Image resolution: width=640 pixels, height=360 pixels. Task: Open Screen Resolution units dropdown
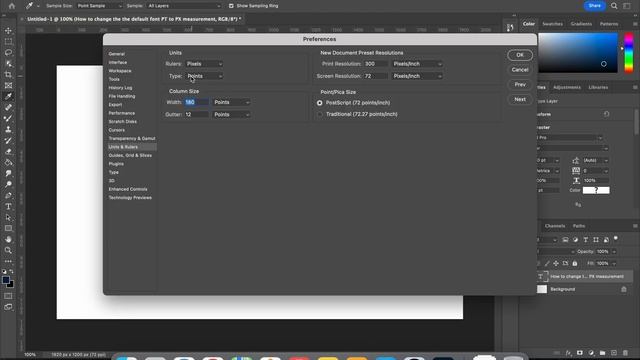(417, 76)
